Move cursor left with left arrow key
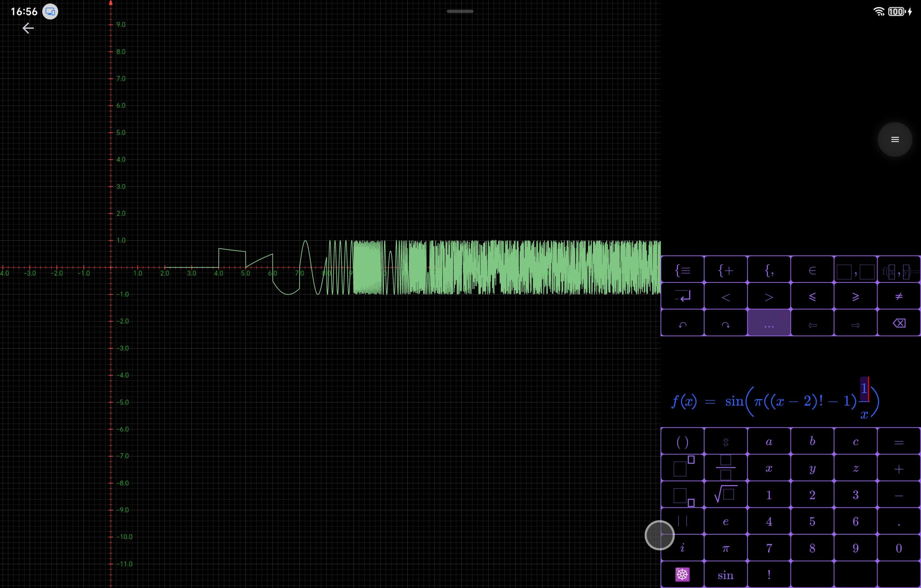The height and width of the screenshot is (588, 921). (x=812, y=324)
